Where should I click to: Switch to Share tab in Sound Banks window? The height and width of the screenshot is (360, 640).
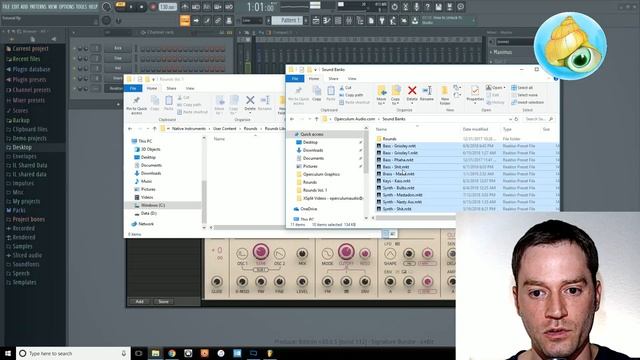coord(333,79)
